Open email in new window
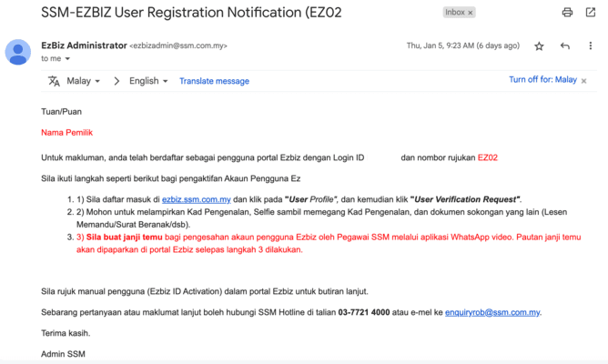 tap(590, 13)
